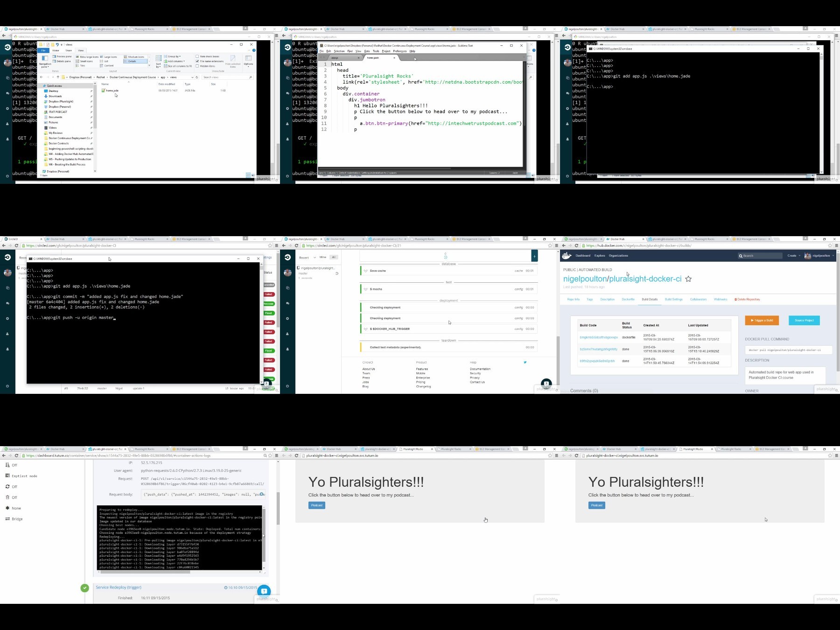The height and width of the screenshot is (630, 840).
Task: Click the Trigger a Build button
Action: tap(762, 320)
